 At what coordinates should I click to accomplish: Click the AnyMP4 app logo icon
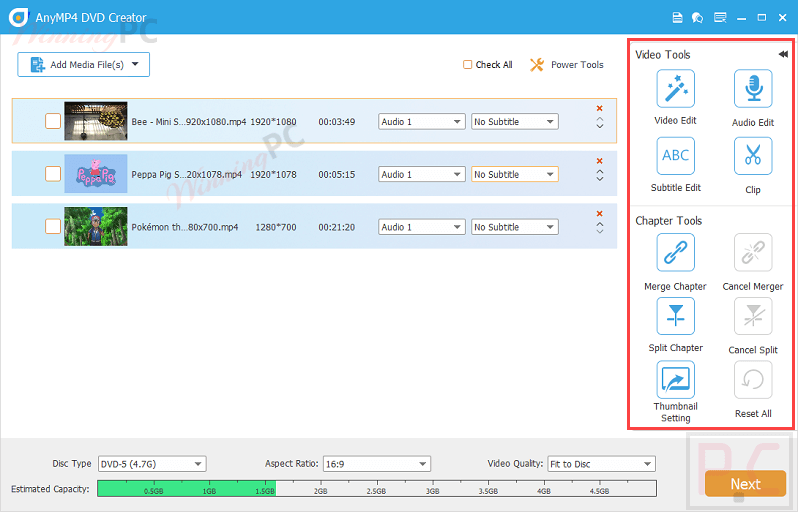[x=18, y=17]
